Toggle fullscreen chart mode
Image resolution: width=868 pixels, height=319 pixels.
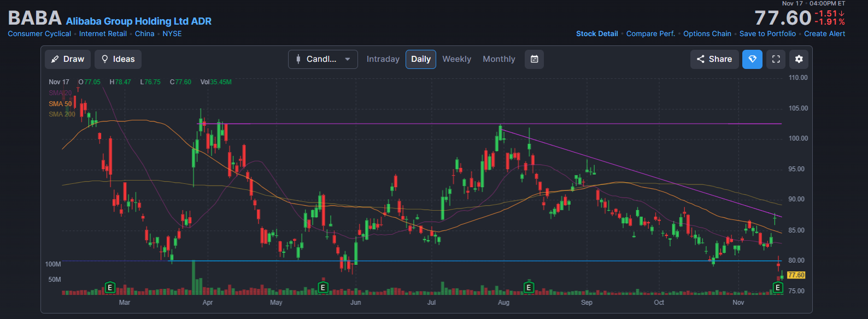tap(776, 59)
